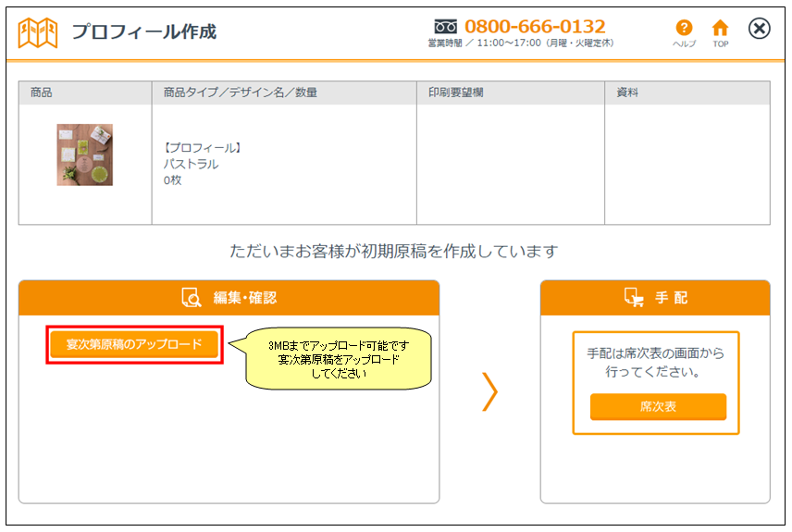
Task: Click the orange chevron arrow between panels
Action: [489, 392]
